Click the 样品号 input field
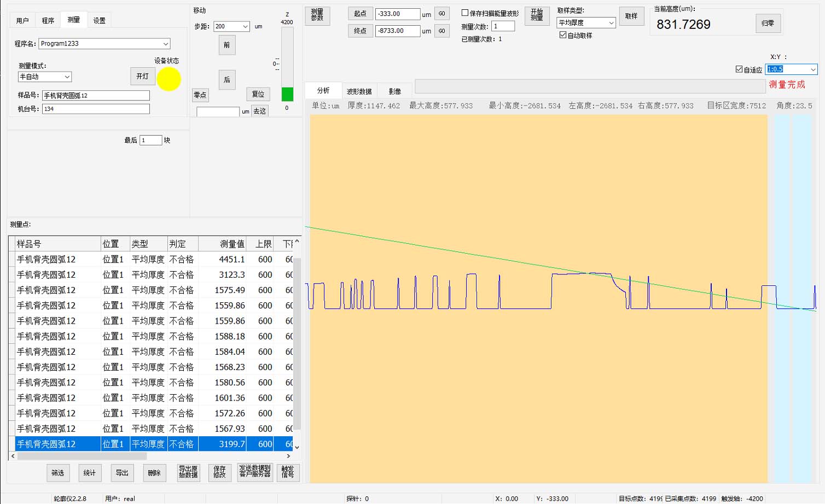This screenshot has width=825, height=504. point(96,95)
